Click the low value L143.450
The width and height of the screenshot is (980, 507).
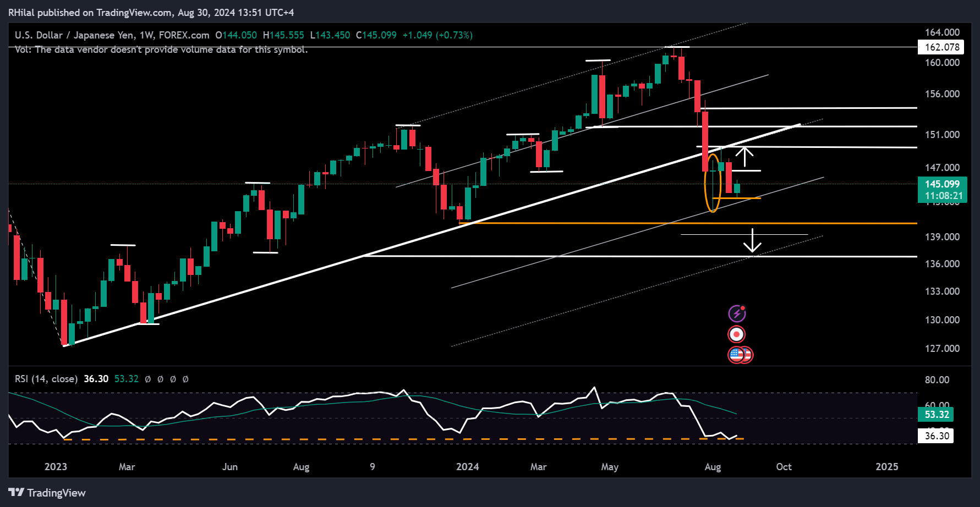tap(330, 35)
